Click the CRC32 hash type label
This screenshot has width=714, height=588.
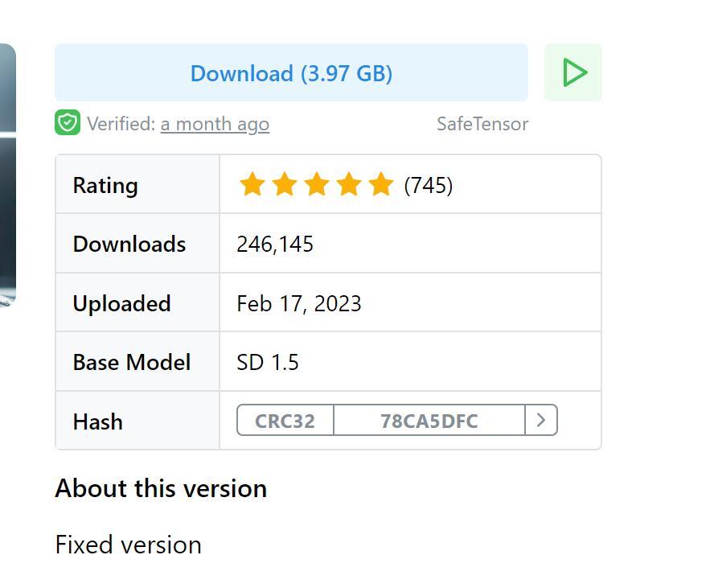[x=285, y=421]
